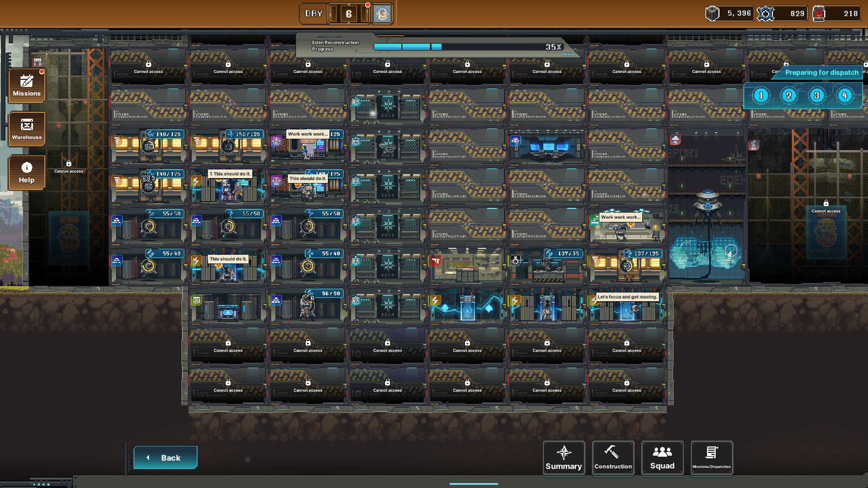Click the gear output badge showing 3

point(147,178)
